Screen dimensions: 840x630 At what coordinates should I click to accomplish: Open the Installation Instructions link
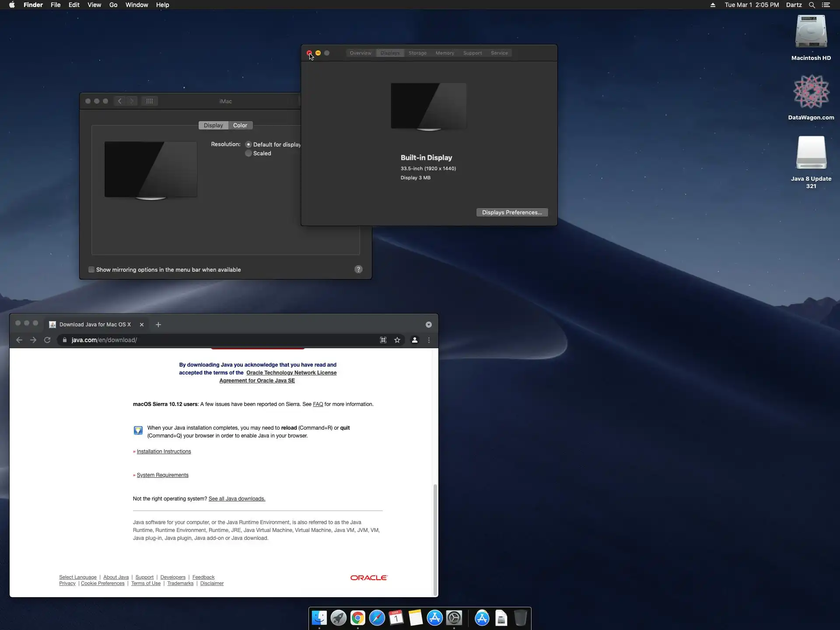164,451
